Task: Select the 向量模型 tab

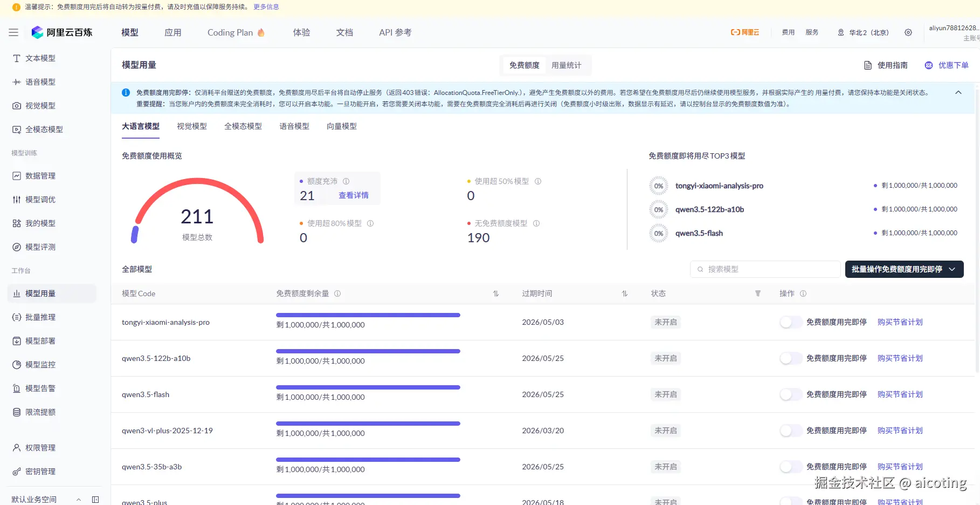Action: pyautogui.click(x=342, y=126)
